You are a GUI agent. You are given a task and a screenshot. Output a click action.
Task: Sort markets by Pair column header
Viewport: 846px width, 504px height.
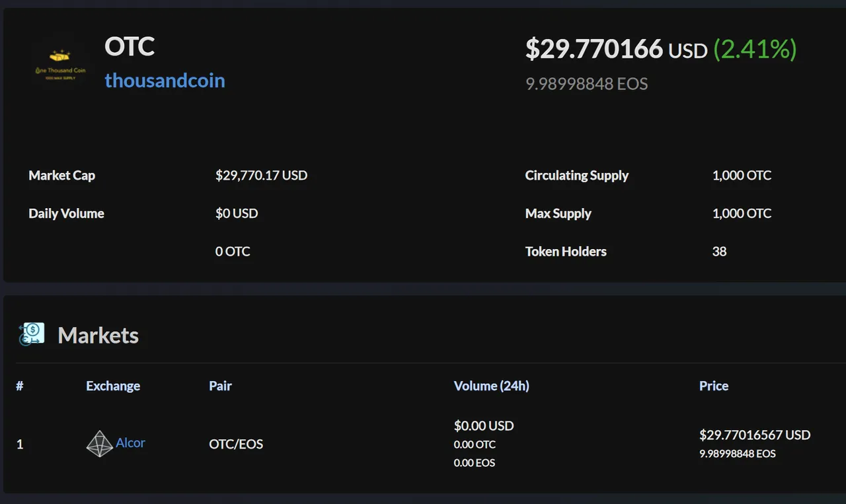[220, 386]
